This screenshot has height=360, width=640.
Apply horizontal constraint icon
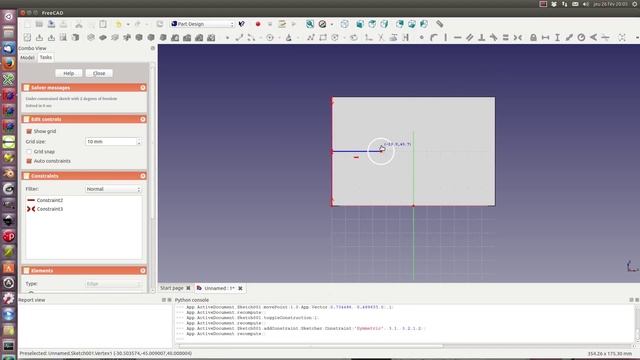[x=458, y=38]
